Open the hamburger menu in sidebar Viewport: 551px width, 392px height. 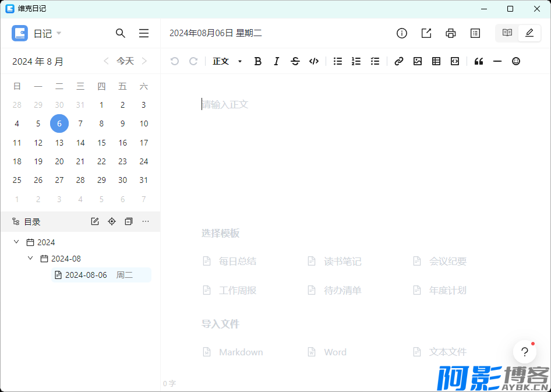pos(144,33)
